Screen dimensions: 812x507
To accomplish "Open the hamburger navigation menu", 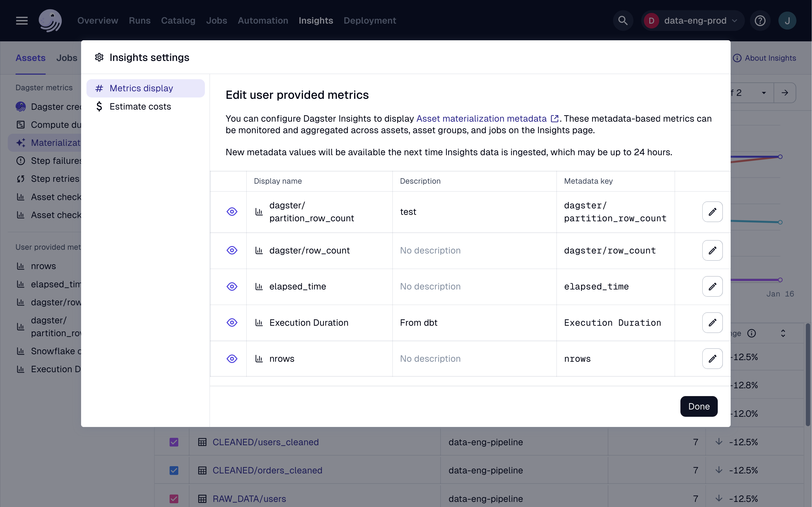I will [21, 20].
